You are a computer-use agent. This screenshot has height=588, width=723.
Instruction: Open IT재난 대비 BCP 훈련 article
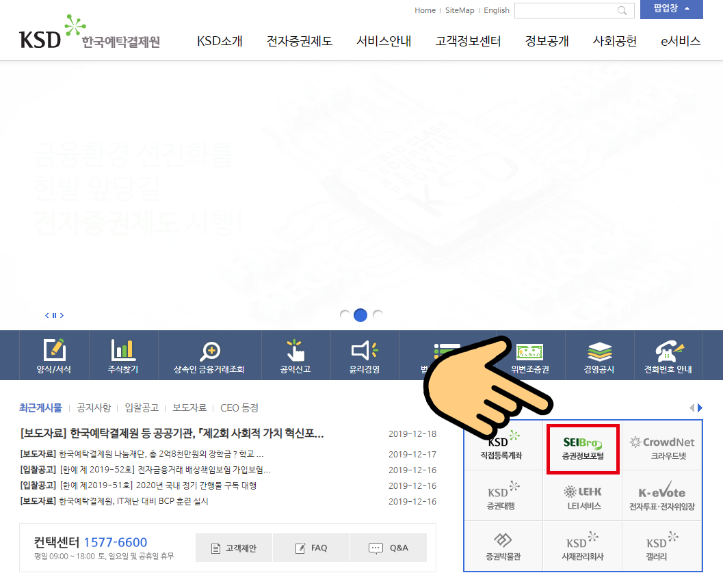pos(114,501)
